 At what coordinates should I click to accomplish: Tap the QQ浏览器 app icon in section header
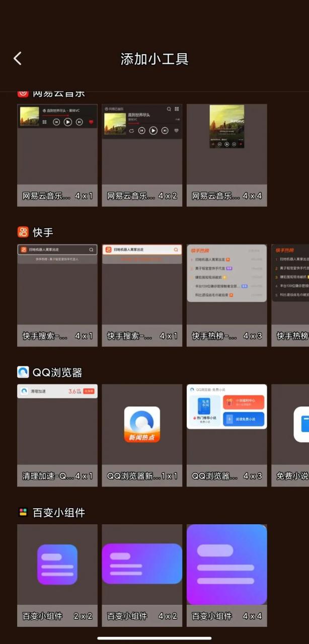pyautogui.click(x=23, y=372)
